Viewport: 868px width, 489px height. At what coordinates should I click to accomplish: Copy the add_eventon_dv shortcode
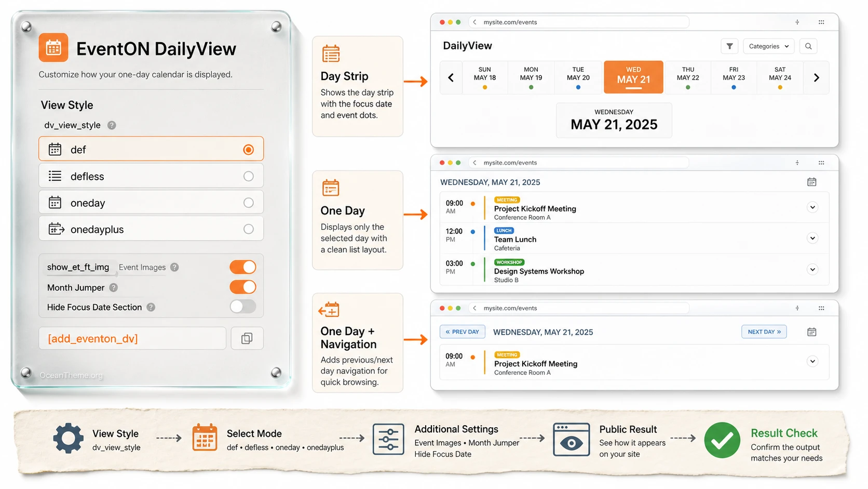tap(247, 338)
